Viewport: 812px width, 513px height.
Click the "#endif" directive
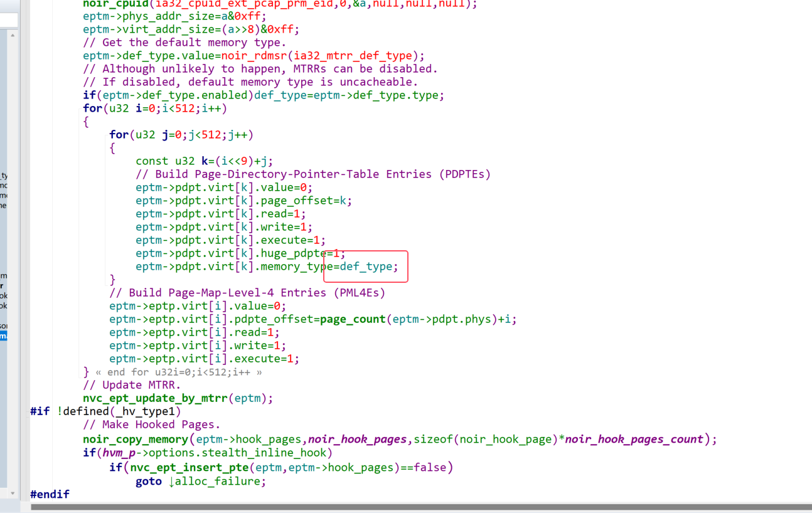coord(50,494)
